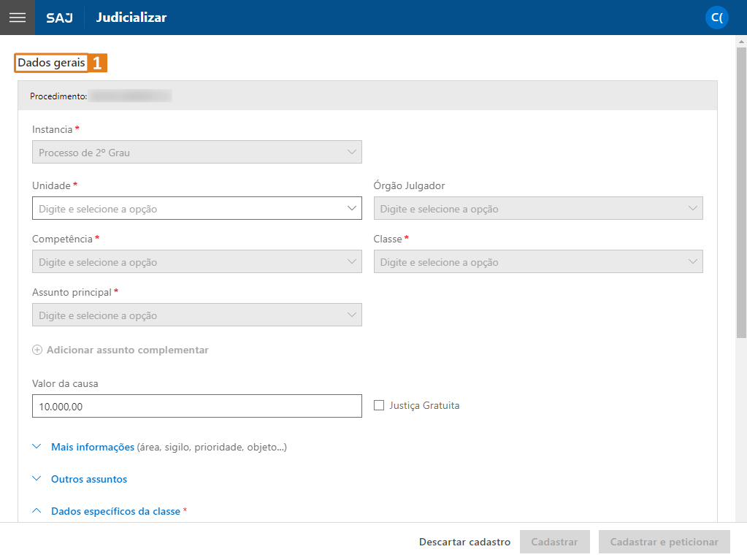
Task: Open the Órgão Julgador dropdown
Action: click(x=538, y=208)
